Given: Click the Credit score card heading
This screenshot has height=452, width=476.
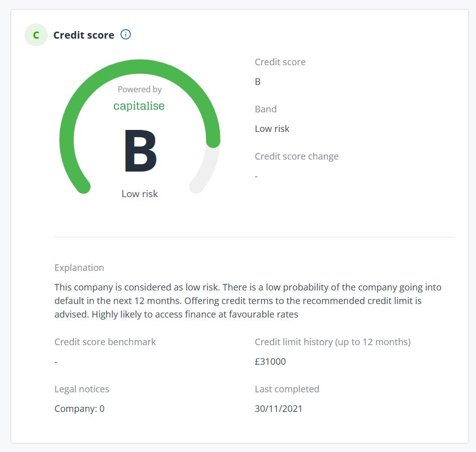Looking at the screenshot, I should click(x=84, y=35).
